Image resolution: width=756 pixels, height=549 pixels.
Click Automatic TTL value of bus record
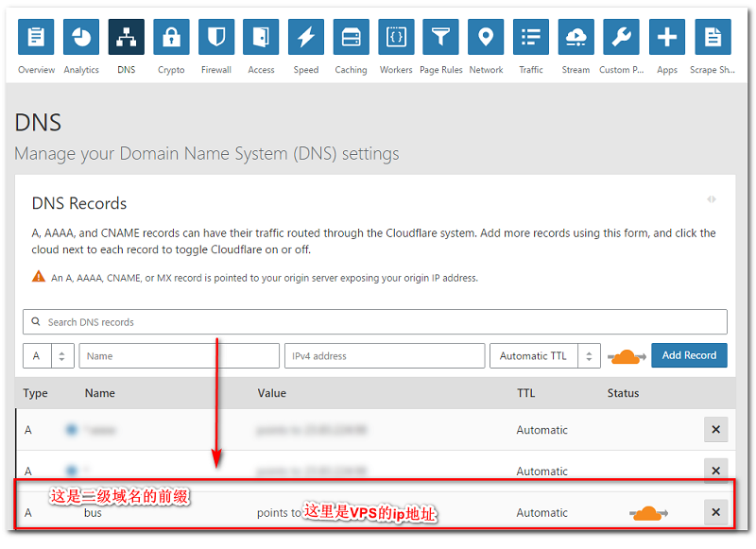[541, 513]
